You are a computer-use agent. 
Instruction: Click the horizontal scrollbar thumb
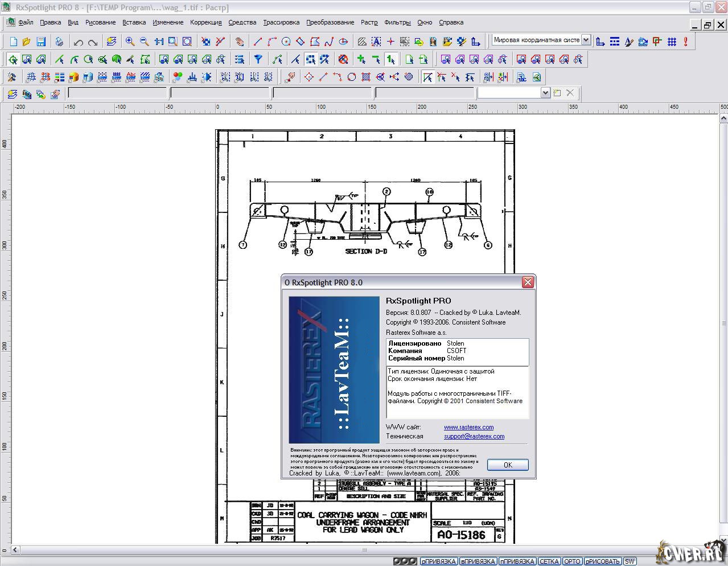(x=365, y=551)
